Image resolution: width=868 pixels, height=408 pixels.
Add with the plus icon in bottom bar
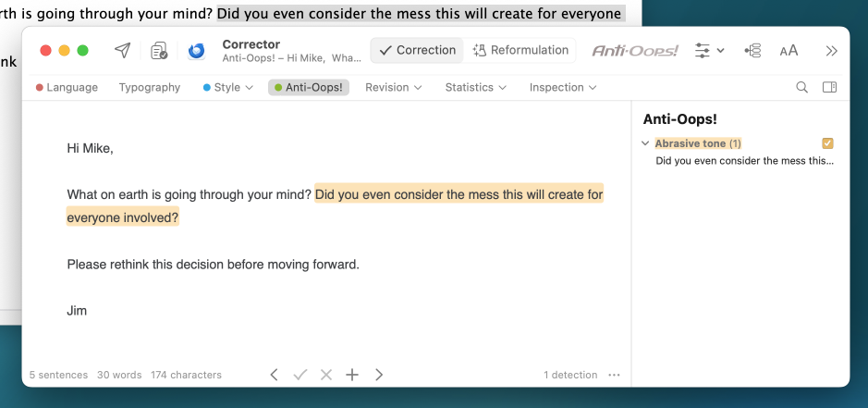[x=351, y=375]
